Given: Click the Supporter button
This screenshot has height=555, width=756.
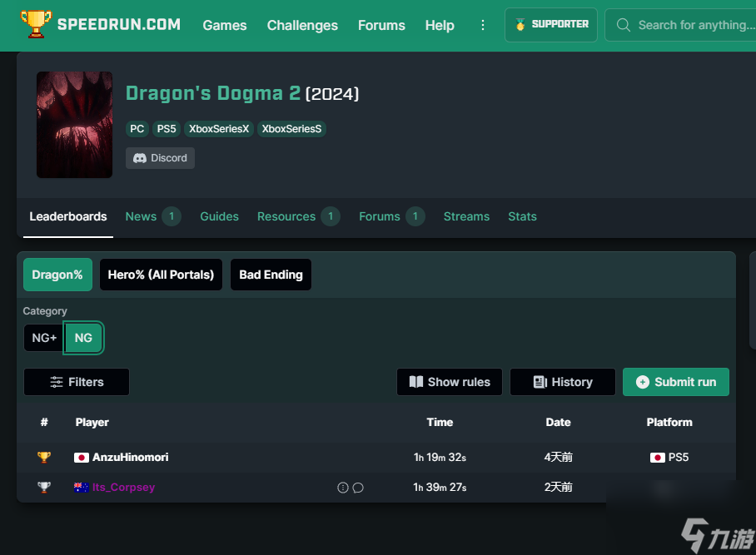Looking at the screenshot, I should (551, 25).
